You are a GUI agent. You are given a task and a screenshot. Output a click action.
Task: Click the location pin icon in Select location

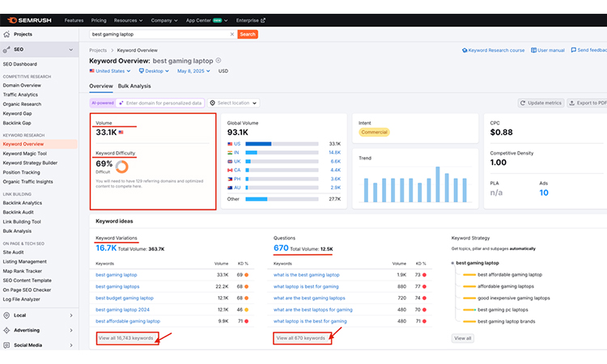[212, 103]
